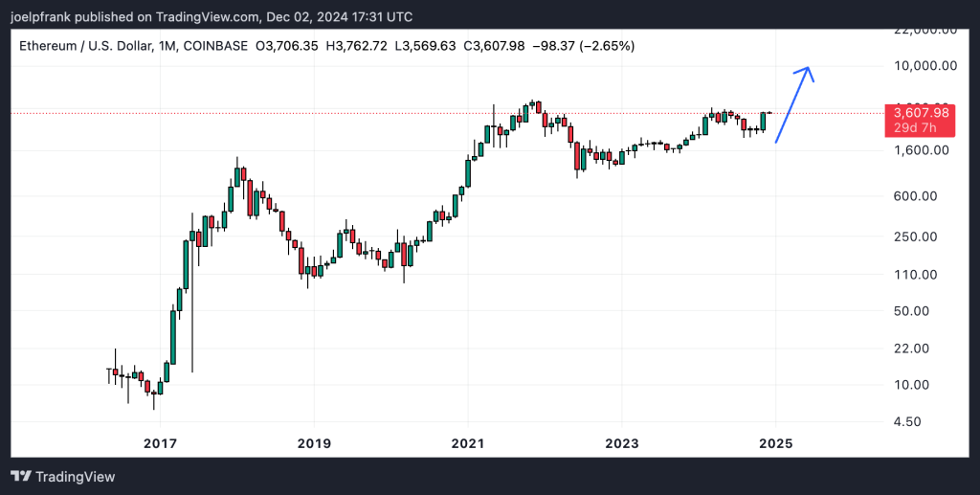The width and height of the screenshot is (980, 495).
Task: Click the blue arrow's arrowhead tip
Action: coord(810,67)
